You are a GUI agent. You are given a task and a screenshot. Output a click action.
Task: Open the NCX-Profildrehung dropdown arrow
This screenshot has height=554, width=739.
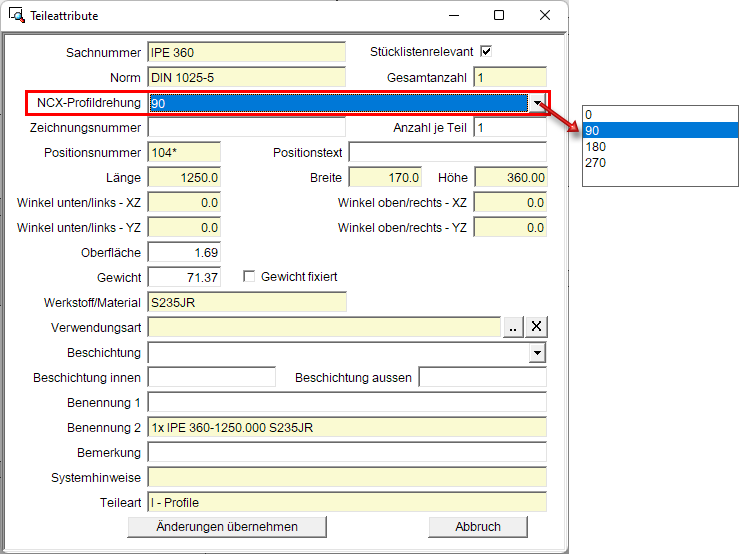pos(537,103)
